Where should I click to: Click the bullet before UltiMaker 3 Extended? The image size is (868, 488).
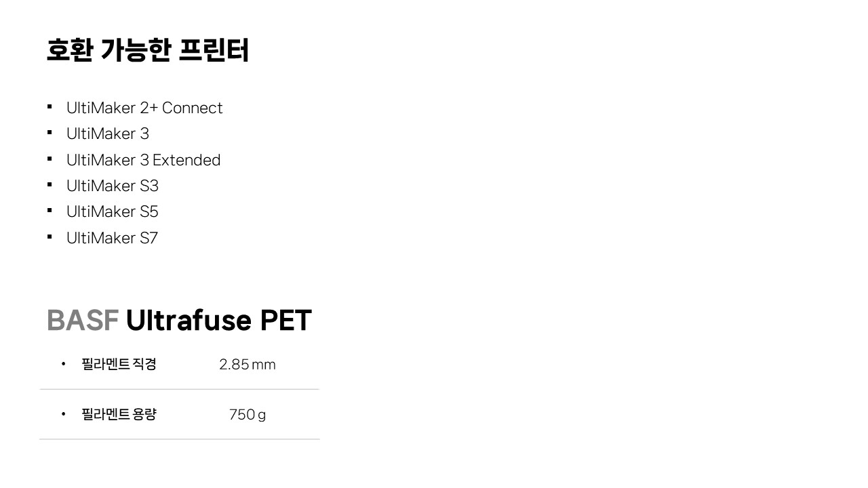(50, 159)
